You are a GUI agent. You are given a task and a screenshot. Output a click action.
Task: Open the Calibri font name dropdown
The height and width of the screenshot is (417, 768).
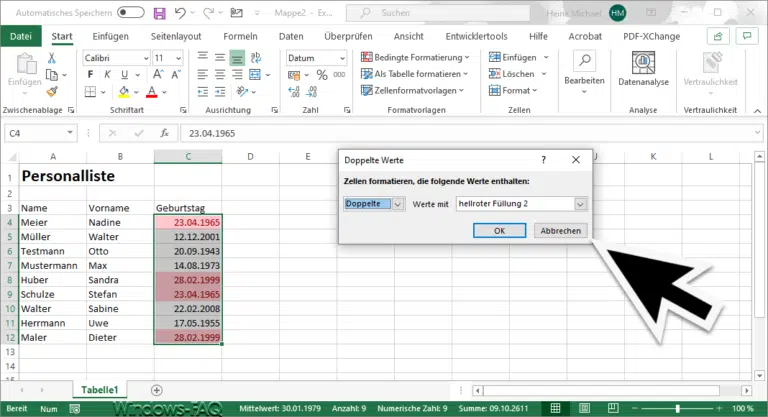[x=145, y=58]
